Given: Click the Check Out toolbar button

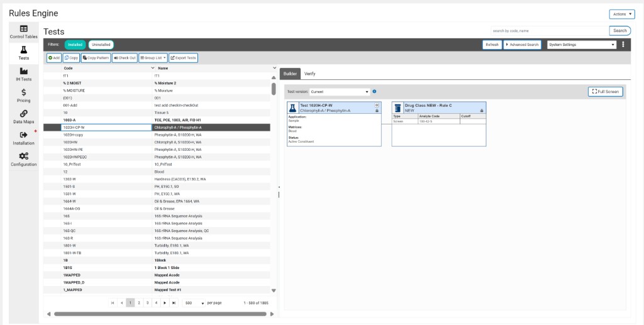Looking at the screenshot, I should coord(125,58).
